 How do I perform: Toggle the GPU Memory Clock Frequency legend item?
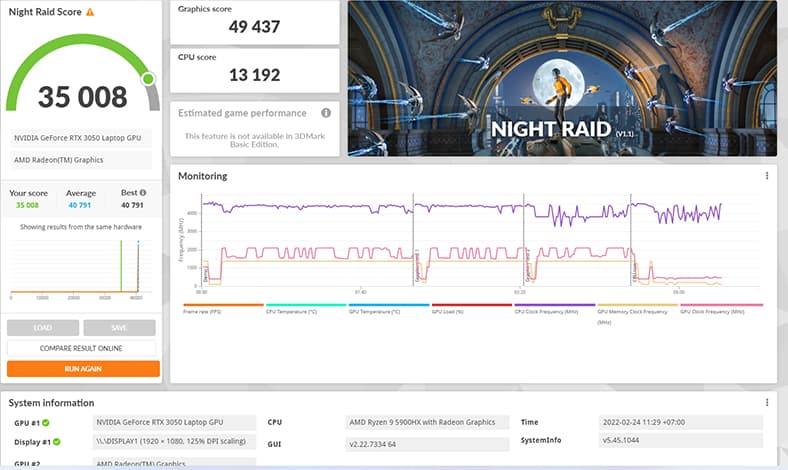coord(637,314)
